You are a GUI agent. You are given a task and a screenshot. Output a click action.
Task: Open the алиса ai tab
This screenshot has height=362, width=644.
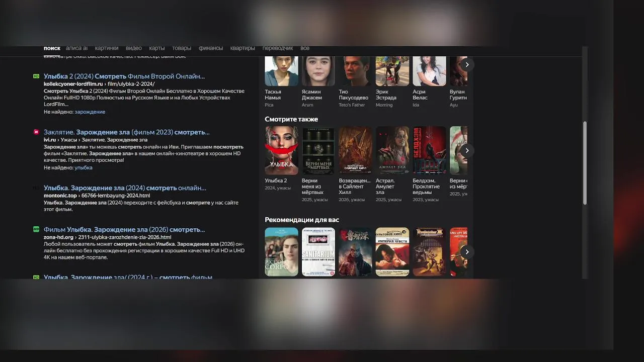tap(77, 48)
